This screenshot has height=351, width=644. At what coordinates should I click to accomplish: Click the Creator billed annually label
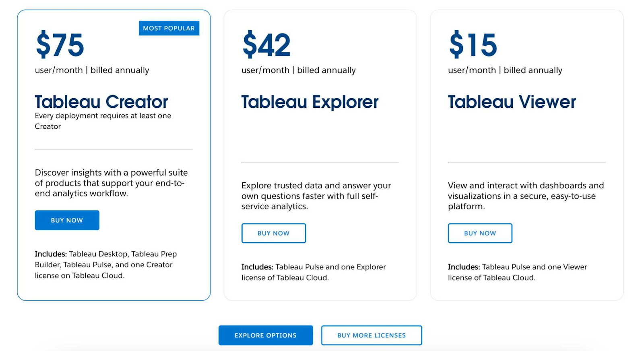point(92,70)
